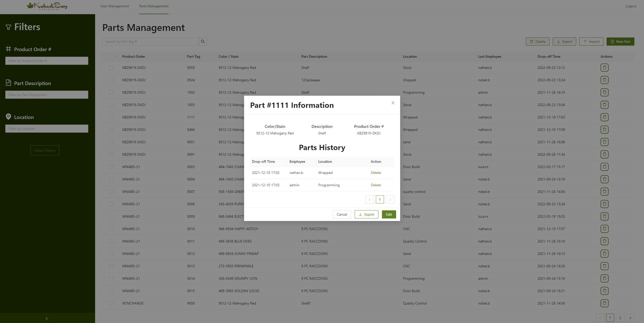
Task: Close the Part #1111 Information dialog
Action: pos(393,103)
